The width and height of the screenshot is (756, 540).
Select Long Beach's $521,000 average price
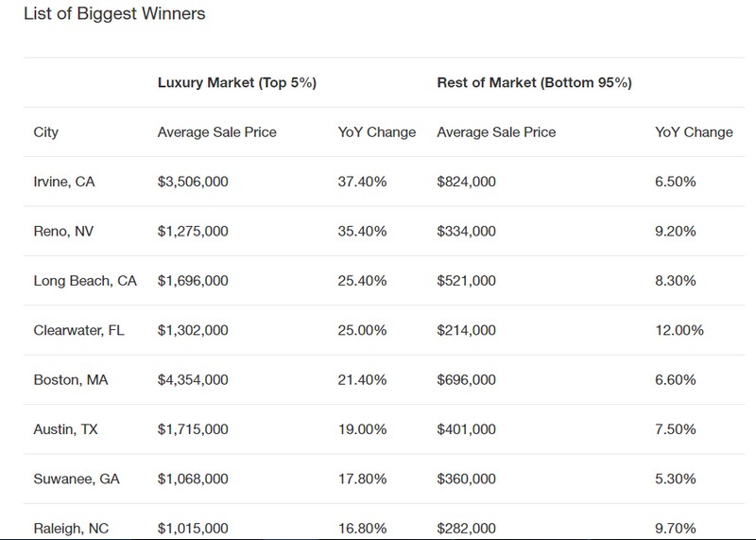point(465,281)
